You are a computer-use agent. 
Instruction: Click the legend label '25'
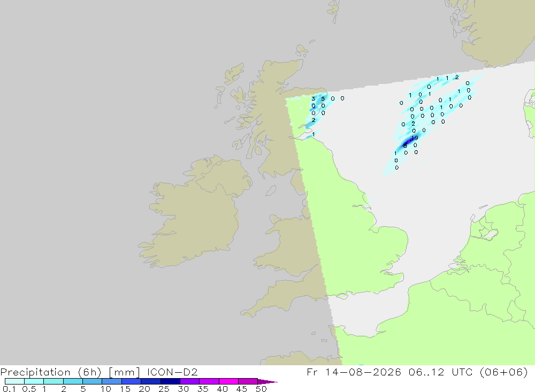(164, 389)
